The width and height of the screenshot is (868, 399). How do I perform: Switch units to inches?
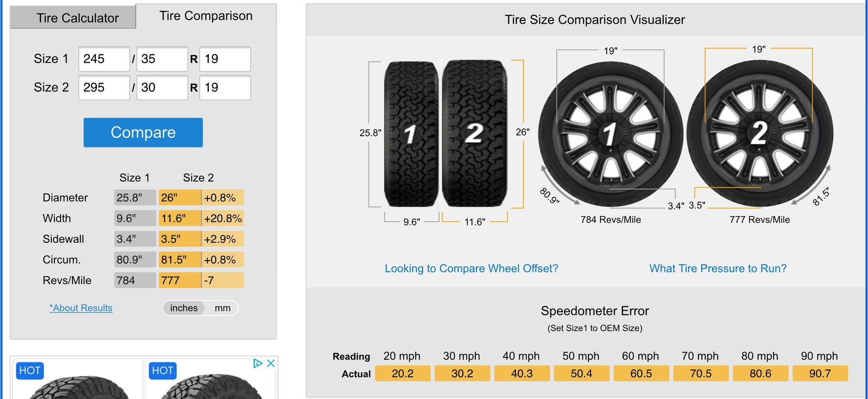click(184, 308)
